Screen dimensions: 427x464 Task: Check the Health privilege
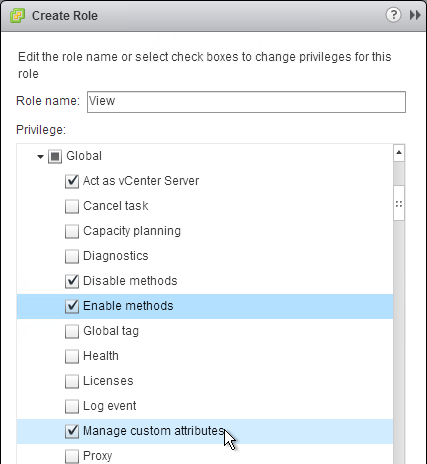(72, 356)
